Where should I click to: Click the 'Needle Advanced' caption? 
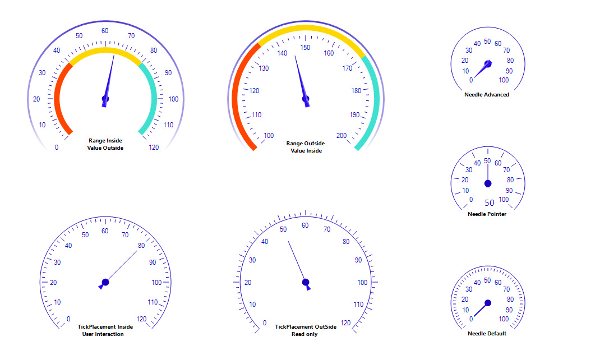[487, 94]
